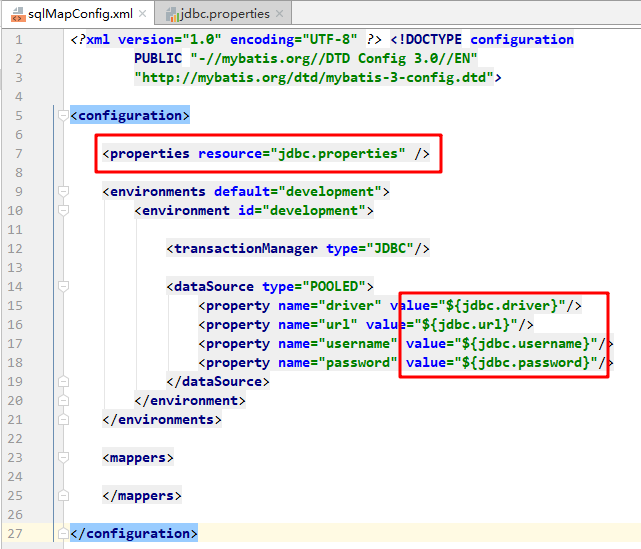641x549 pixels.
Task: Click the PUBLIC keyword on line 2
Action: (x=158, y=58)
